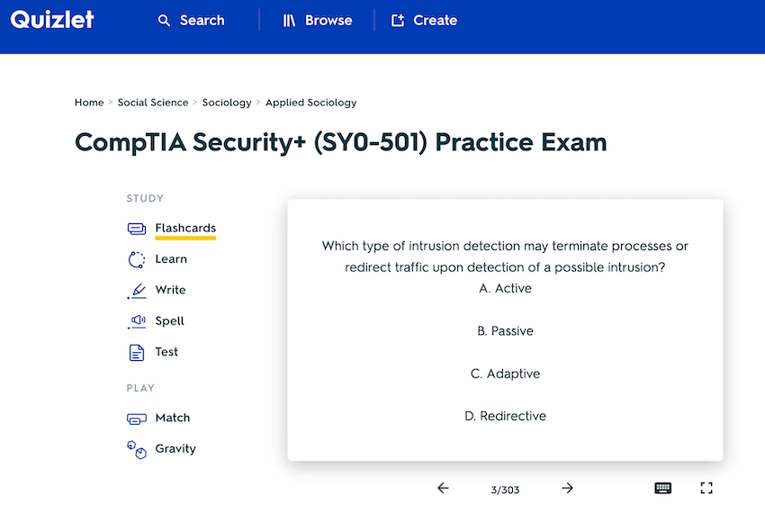Open the Social Science breadcrumb
Image resolution: width=765 pixels, height=532 pixels.
153,103
